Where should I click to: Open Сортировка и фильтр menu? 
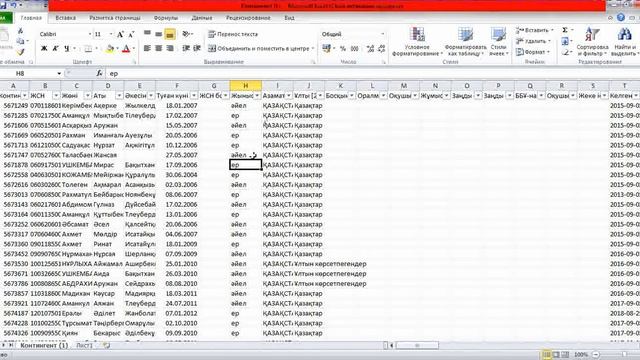click(592, 42)
